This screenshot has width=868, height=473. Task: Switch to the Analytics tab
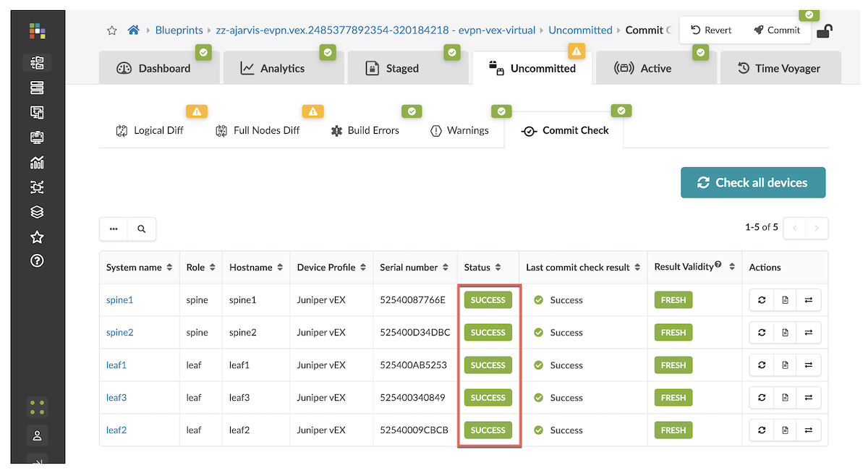tap(283, 68)
